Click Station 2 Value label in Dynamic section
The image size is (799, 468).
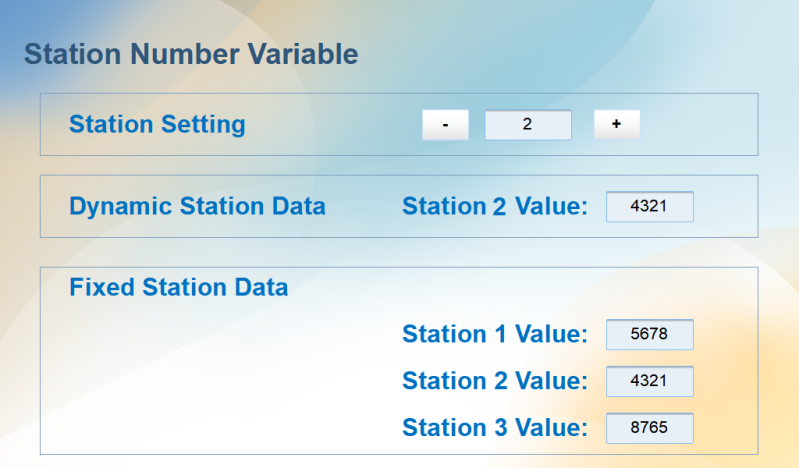[x=495, y=206]
